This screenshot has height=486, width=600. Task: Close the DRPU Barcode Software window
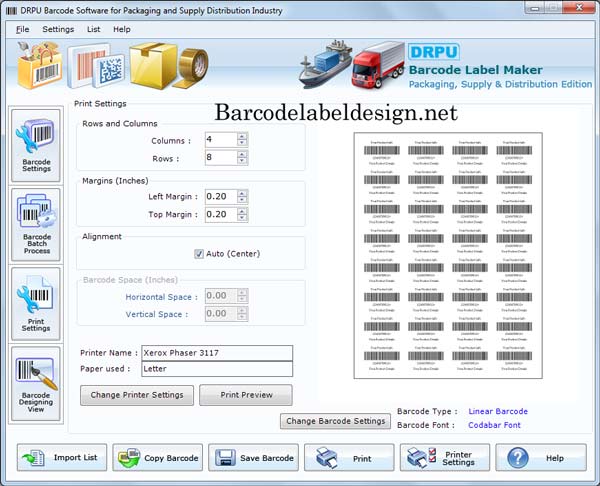(x=579, y=7)
